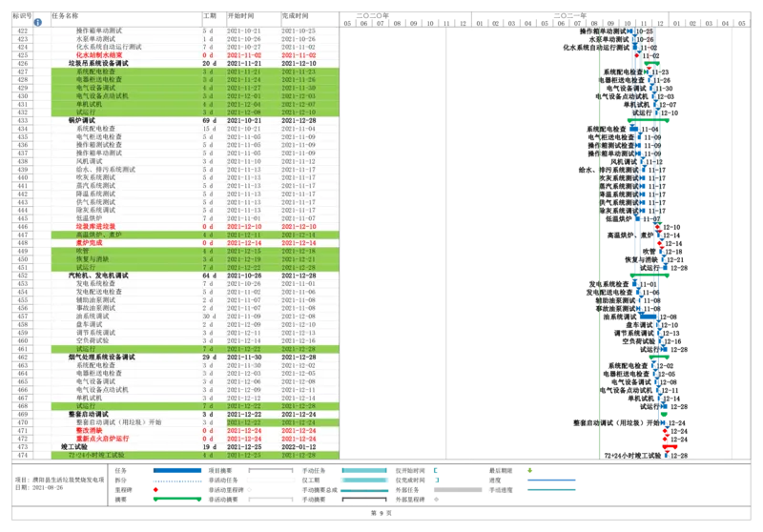The image size is (763, 532).
Task: Click the red Gantt bar at chart bottom
Action: coord(671,445)
